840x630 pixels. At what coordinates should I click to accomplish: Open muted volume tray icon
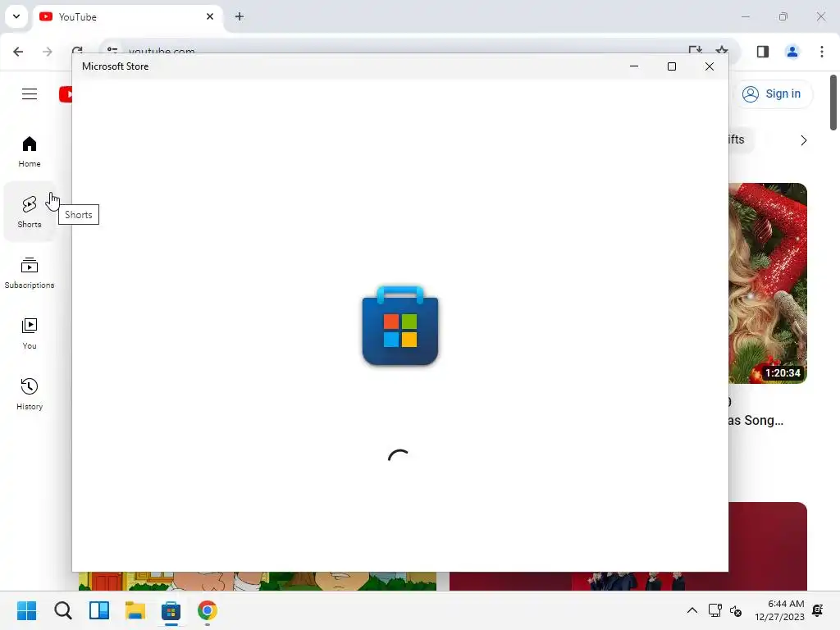tap(736, 610)
